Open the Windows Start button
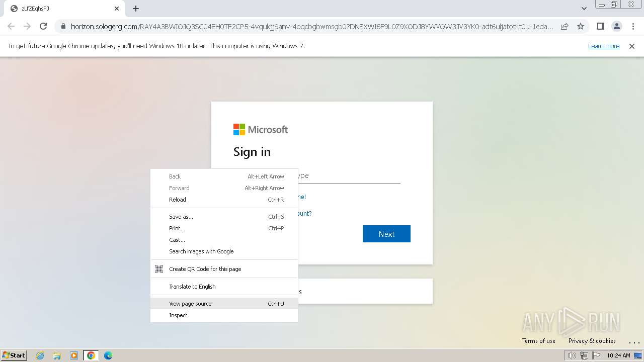644x362 pixels. coord(14,355)
